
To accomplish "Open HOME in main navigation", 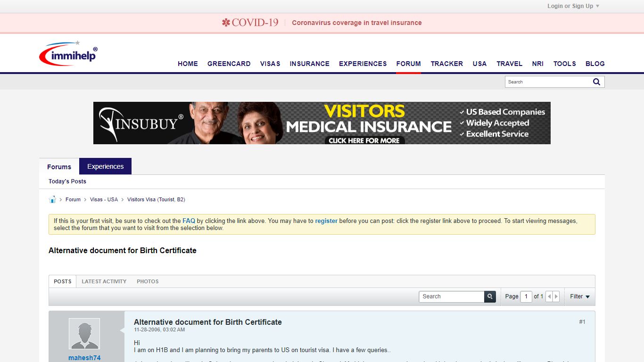I will click(x=188, y=64).
